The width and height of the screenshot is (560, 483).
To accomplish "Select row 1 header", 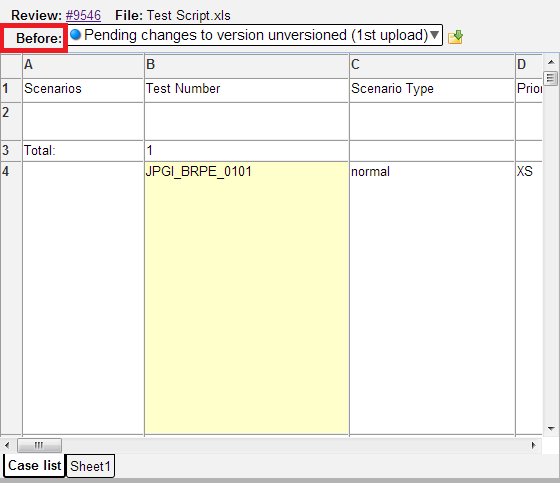I will (x=11, y=90).
